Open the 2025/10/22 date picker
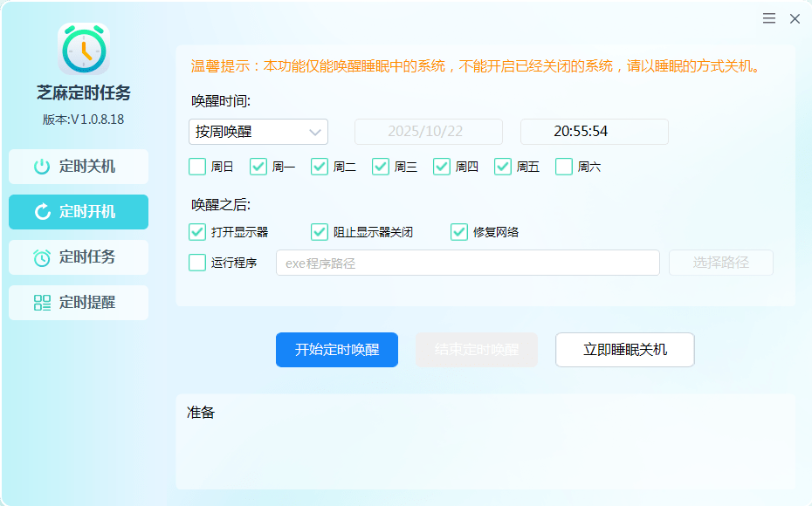Screen dimensions: 812x506 pyautogui.click(x=428, y=132)
